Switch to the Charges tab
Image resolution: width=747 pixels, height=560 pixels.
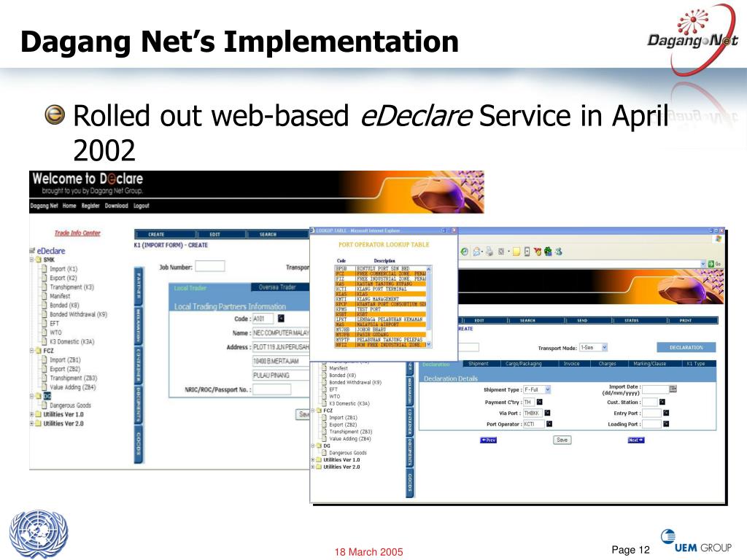608,363
